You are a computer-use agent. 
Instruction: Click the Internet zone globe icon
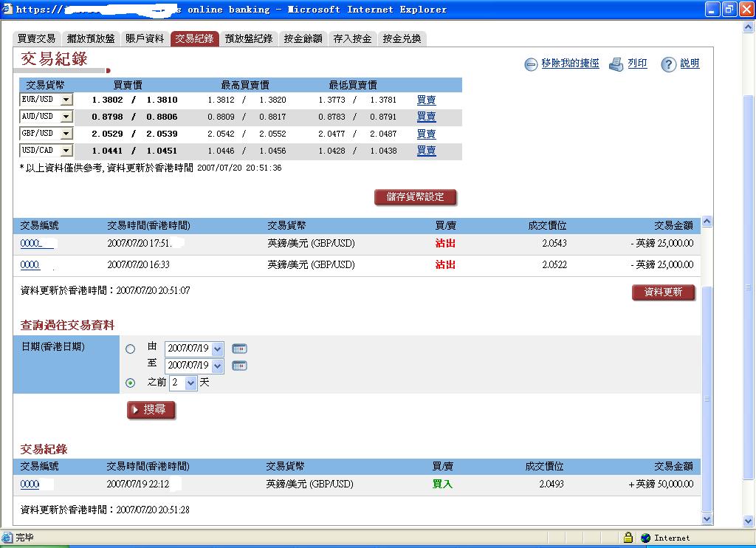click(x=645, y=538)
